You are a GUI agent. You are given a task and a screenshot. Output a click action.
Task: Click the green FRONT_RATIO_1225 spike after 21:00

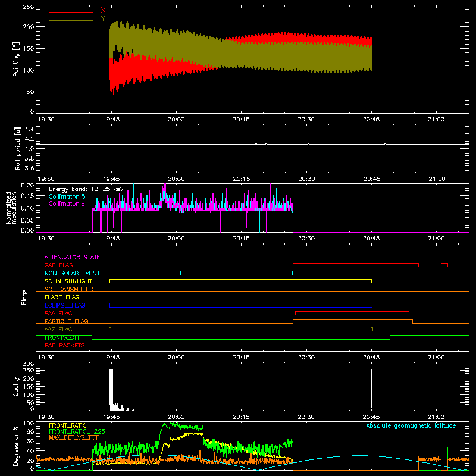pyautogui.click(x=447, y=458)
